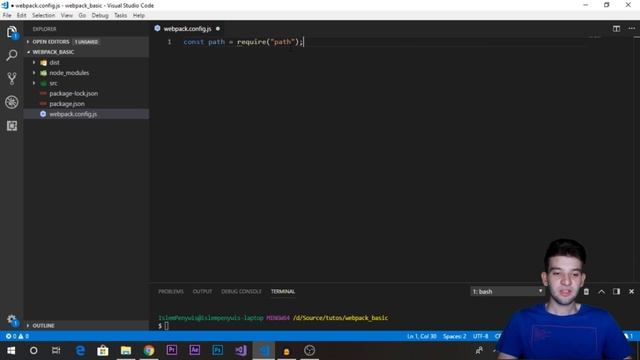This screenshot has width=640, height=360.
Task: Open the Debug view in activity bar
Action: coord(12,102)
